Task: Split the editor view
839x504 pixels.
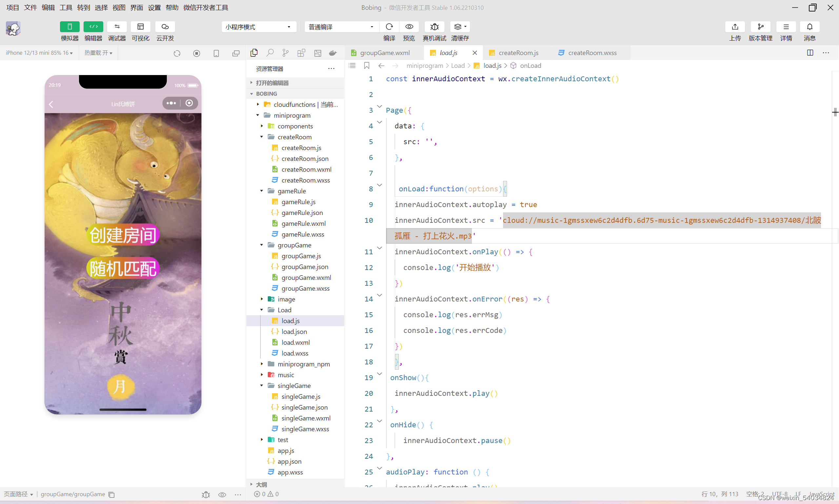Action: [x=810, y=53]
